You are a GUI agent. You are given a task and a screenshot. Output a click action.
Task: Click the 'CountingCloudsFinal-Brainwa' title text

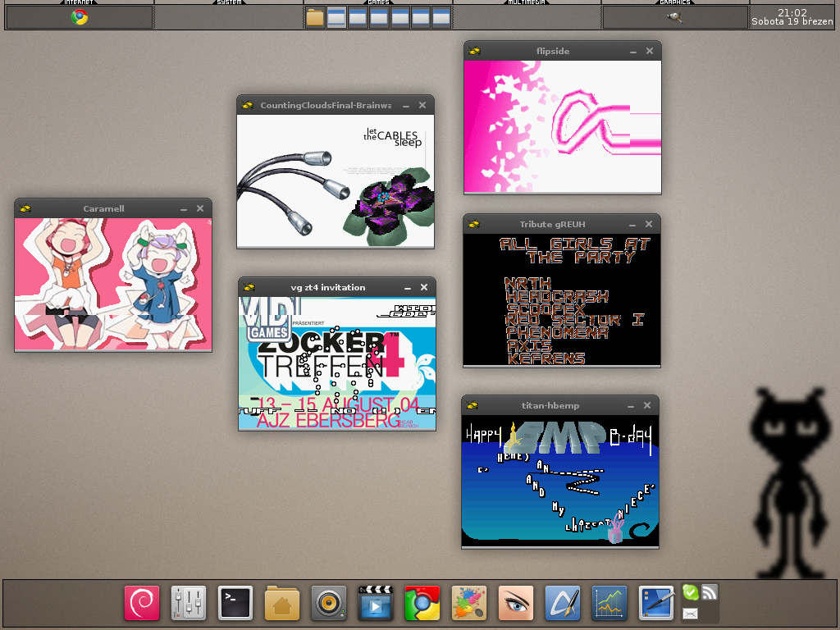click(x=326, y=105)
